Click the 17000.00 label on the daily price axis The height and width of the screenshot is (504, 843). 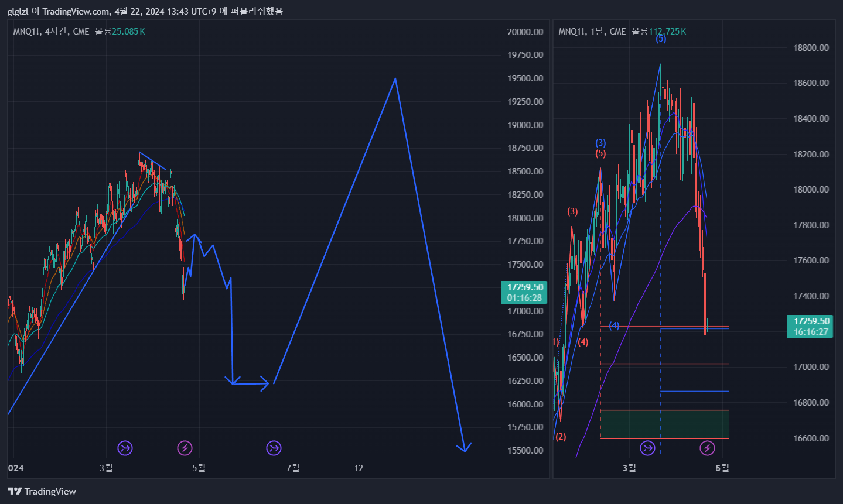click(x=811, y=367)
